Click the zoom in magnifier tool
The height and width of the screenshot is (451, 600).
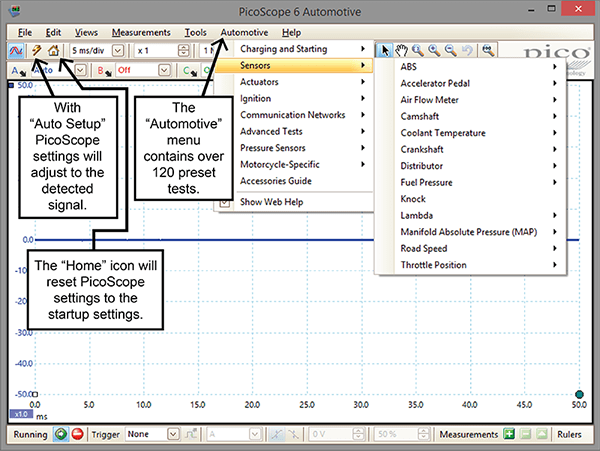pyautogui.click(x=434, y=50)
